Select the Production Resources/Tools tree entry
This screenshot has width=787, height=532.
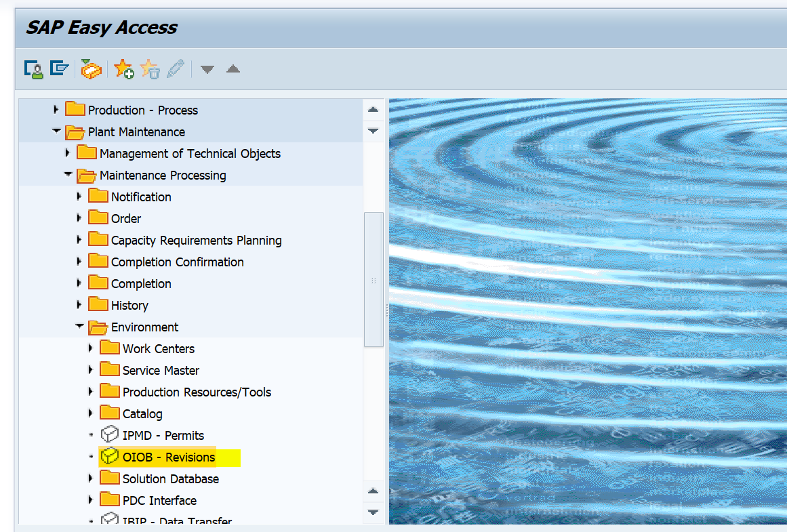point(197,392)
